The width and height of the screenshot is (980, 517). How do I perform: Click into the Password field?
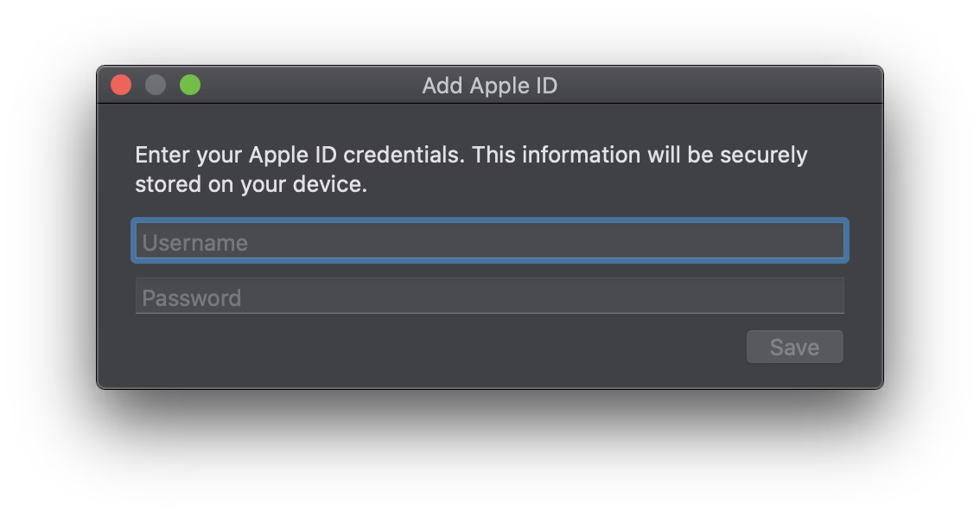[489, 297]
